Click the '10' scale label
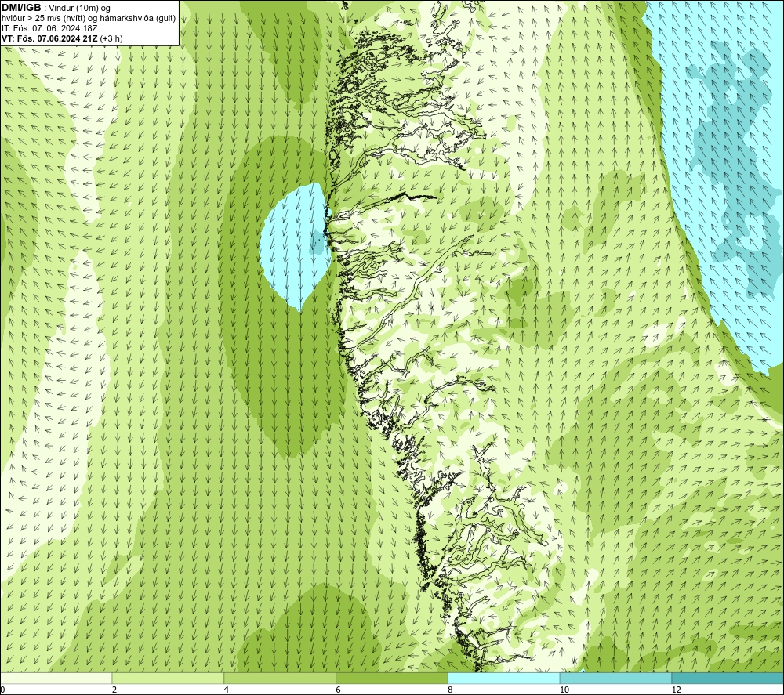 point(564,690)
